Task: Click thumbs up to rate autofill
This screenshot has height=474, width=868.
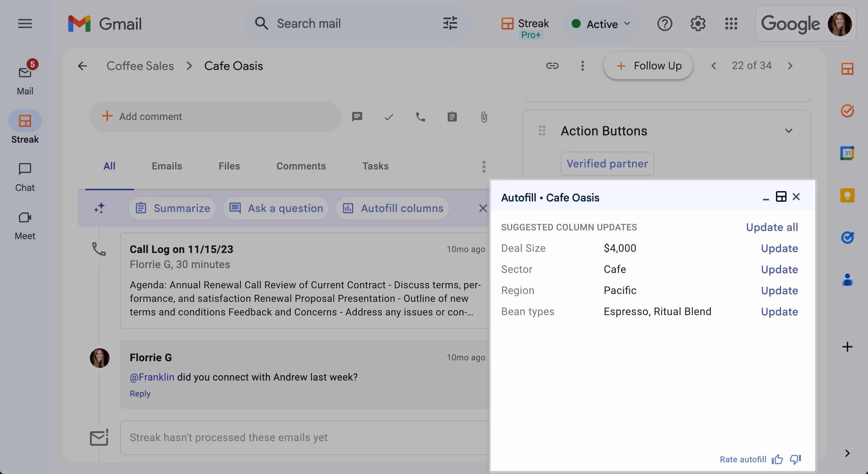Action: (x=777, y=459)
